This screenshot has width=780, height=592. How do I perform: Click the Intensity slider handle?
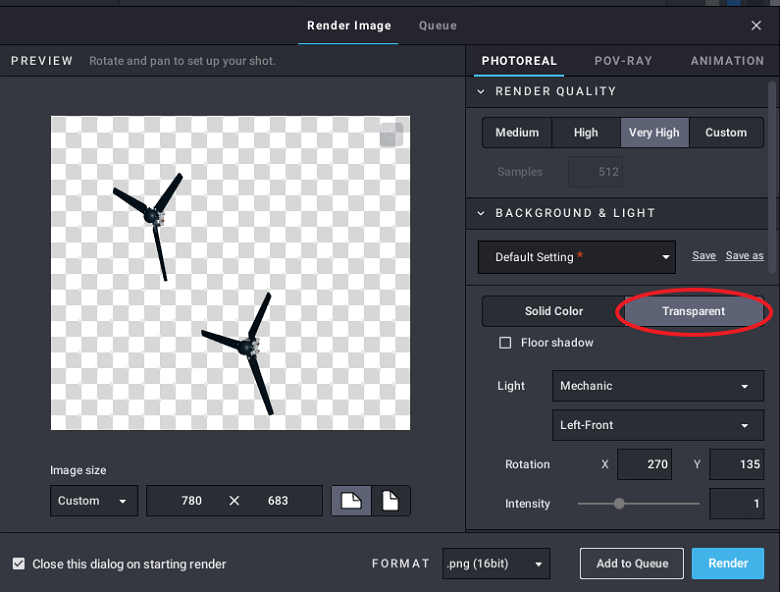coord(619,503)
